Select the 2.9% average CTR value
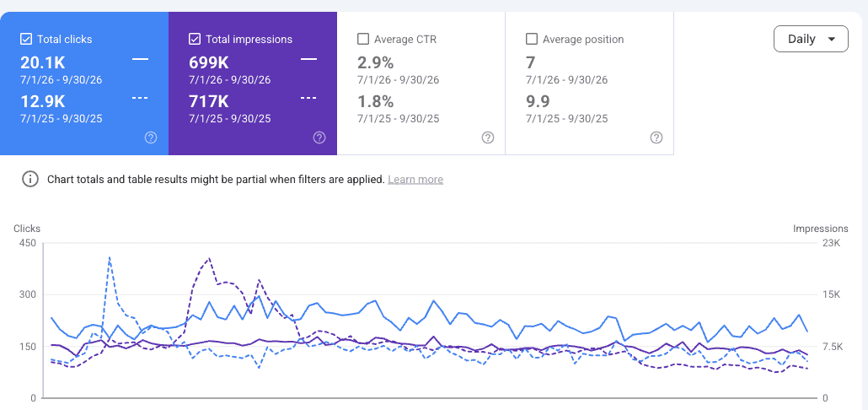The height and width of the screenshot is (410, 868). tap(375, 62)
